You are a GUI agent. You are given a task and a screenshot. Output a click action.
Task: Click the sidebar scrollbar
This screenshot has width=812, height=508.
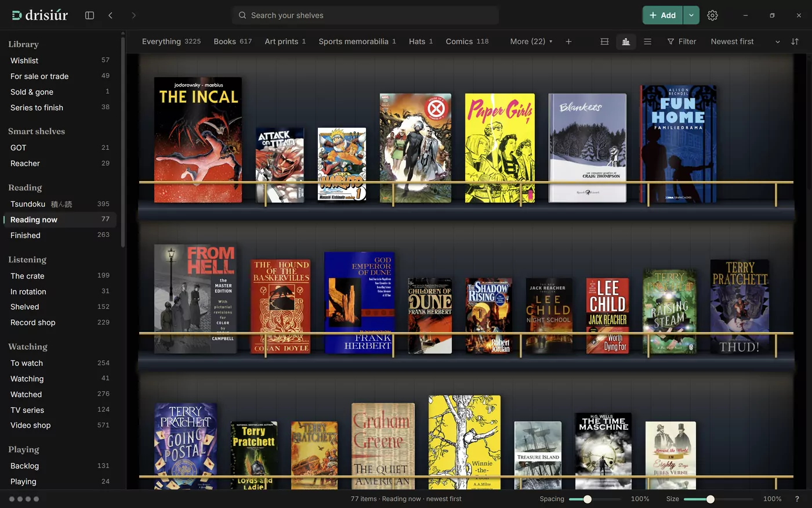pyautogui.click(x=122, y=142)
